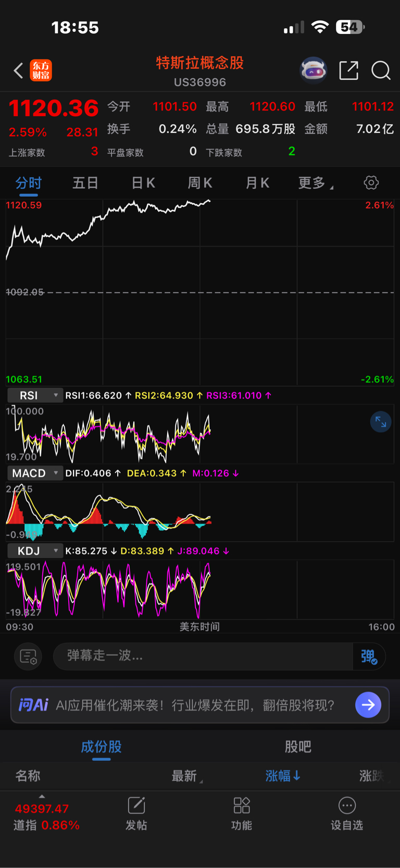Switch to the 日K tab

pyautogui.click(x=143, y=183)
